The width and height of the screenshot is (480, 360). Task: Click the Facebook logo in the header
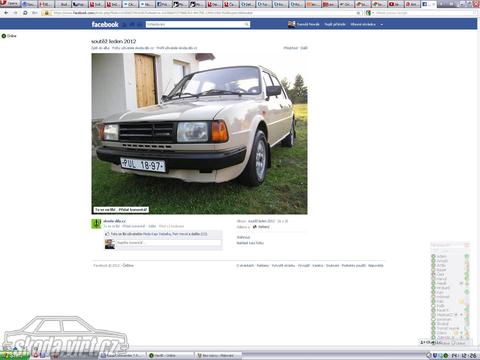pyautogui.click(x=105, y=24)
